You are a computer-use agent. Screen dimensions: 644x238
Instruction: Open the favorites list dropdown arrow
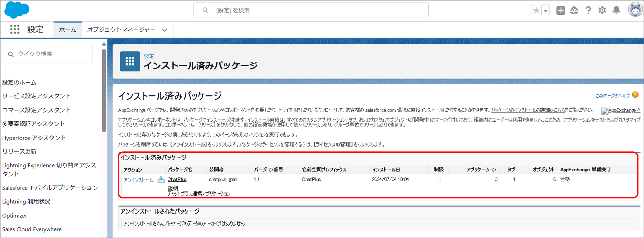coord(545,11)
